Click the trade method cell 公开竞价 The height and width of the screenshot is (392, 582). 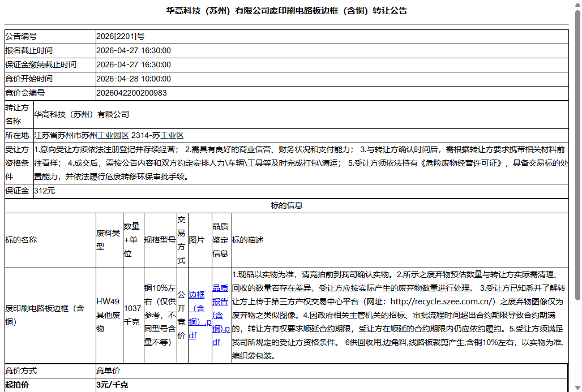click(183, 315)
